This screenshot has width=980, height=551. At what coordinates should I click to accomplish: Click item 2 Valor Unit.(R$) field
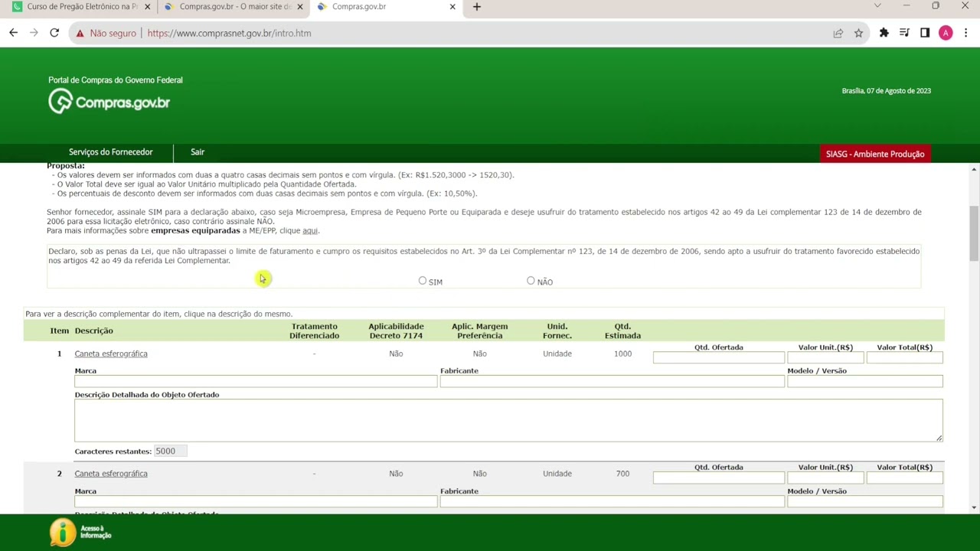tap(825, 478)
